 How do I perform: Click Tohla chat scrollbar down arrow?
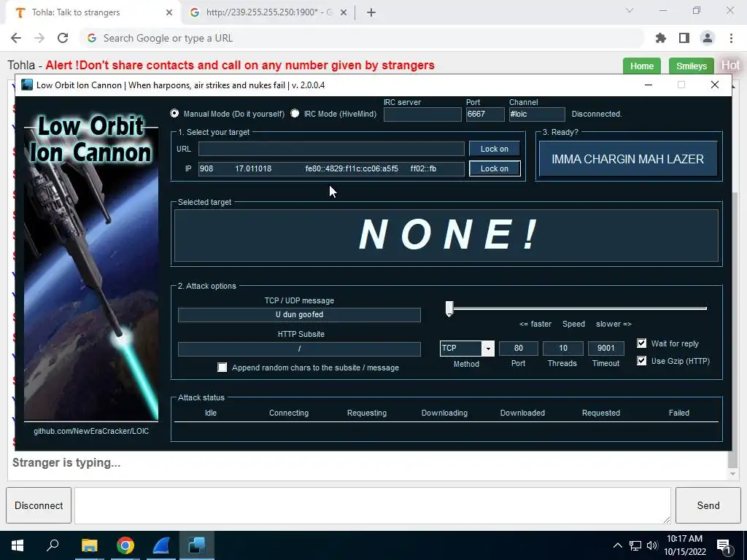pyautogui.click(x=732, y=474)
